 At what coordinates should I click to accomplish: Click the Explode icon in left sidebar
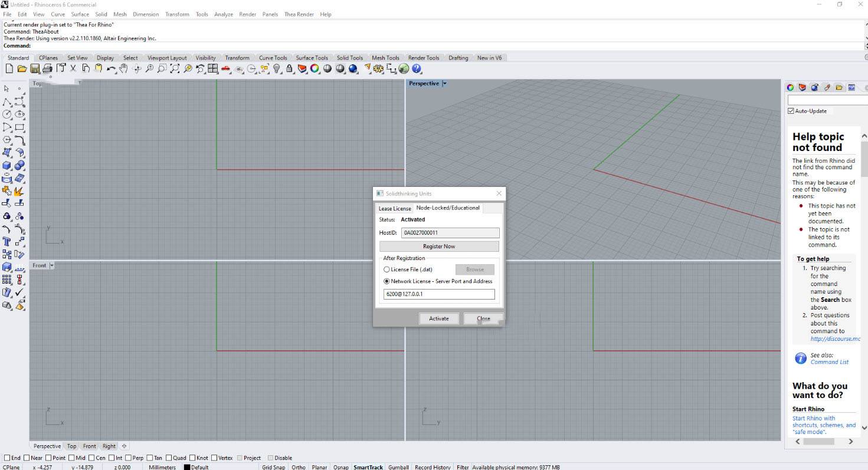(x=19, y=190)
